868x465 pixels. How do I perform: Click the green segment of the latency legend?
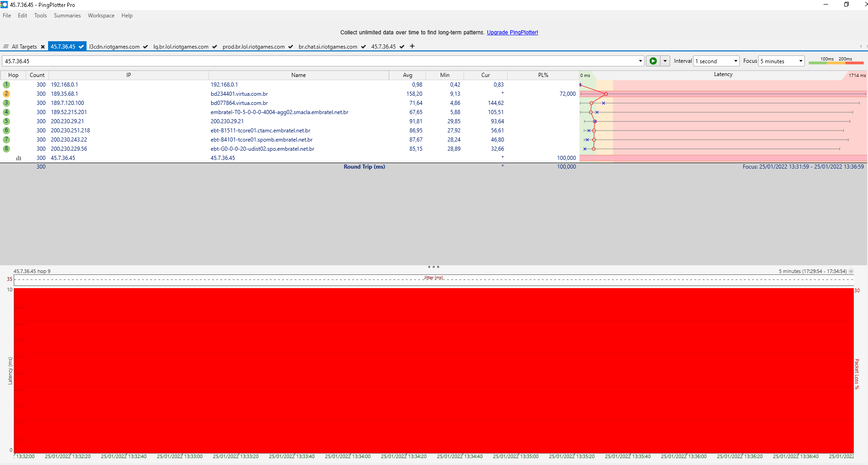818,63
